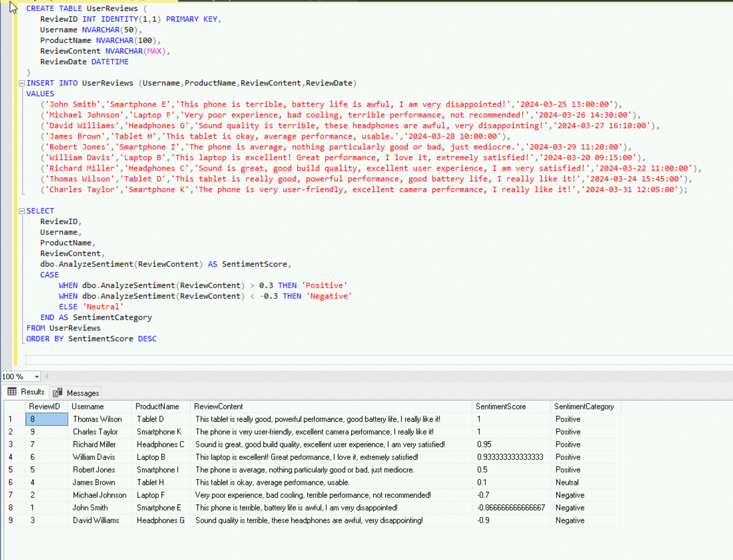The image size is (733, 560).
Task: Select all via results grid corner cell
Action: [x=15, y=407]
